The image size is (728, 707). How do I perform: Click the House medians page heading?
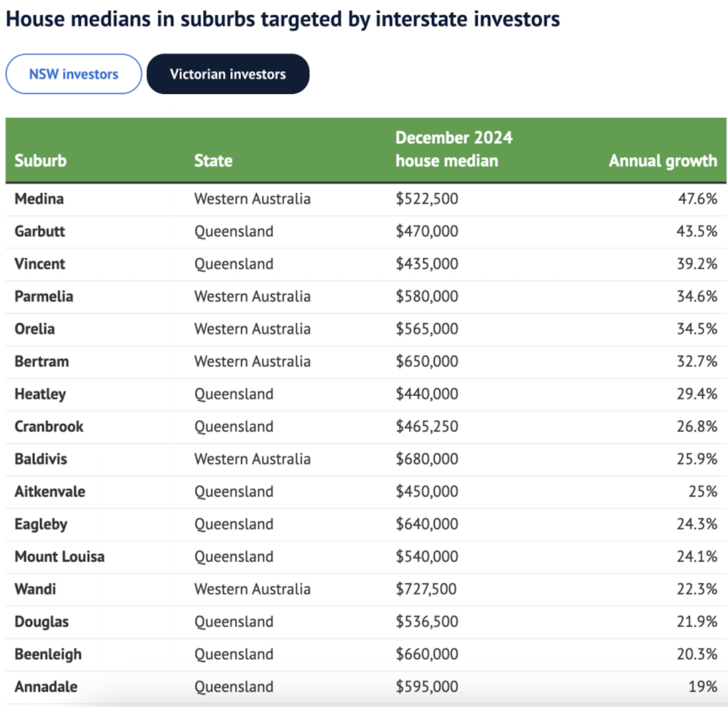tap(282, 19)
